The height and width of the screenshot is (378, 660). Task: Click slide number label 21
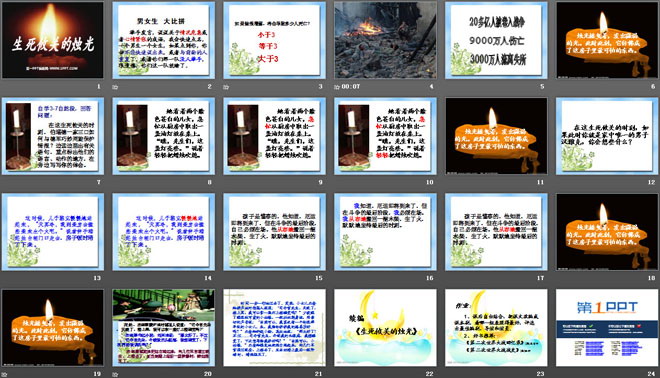(x=319, y=374)
